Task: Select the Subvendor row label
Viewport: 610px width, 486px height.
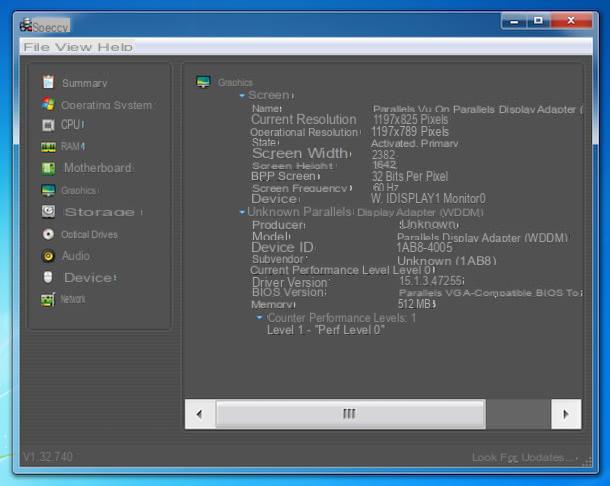Action: click(278, 259)
